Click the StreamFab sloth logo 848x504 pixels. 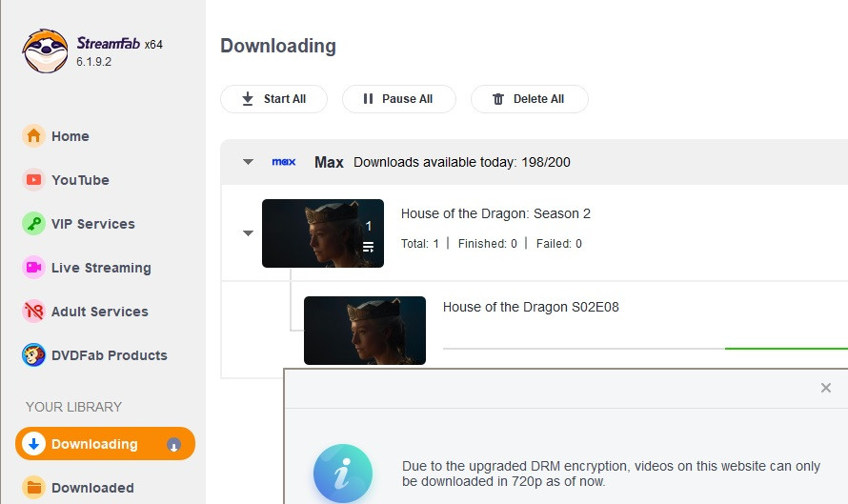(x=45, y=50)
